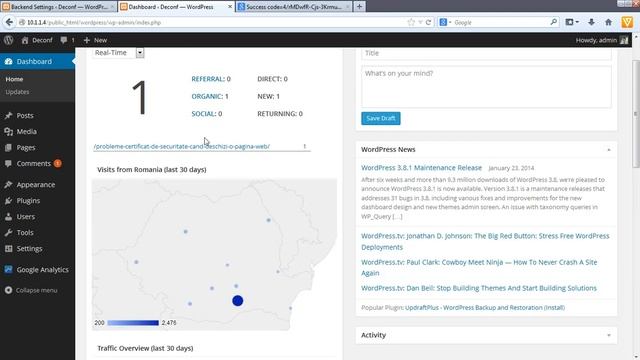640x360 pixels.
Task: Open the bookmarks list dropdown icon
Action: [572, 22]
